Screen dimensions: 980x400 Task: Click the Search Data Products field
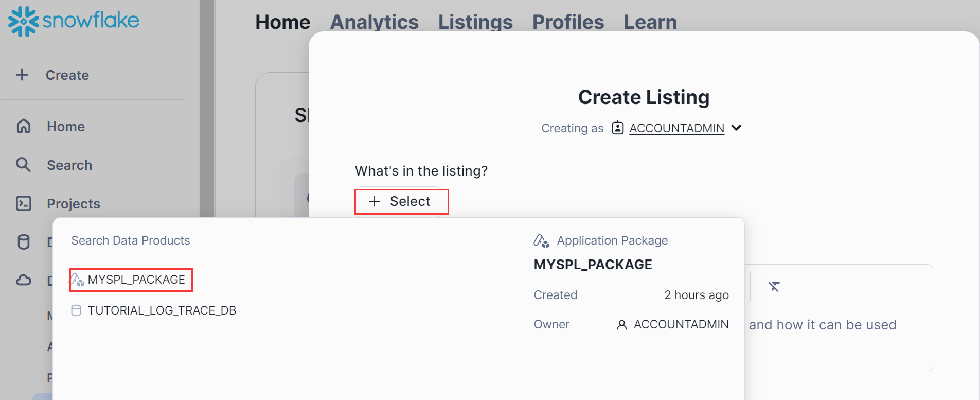[x=206, y=240]
